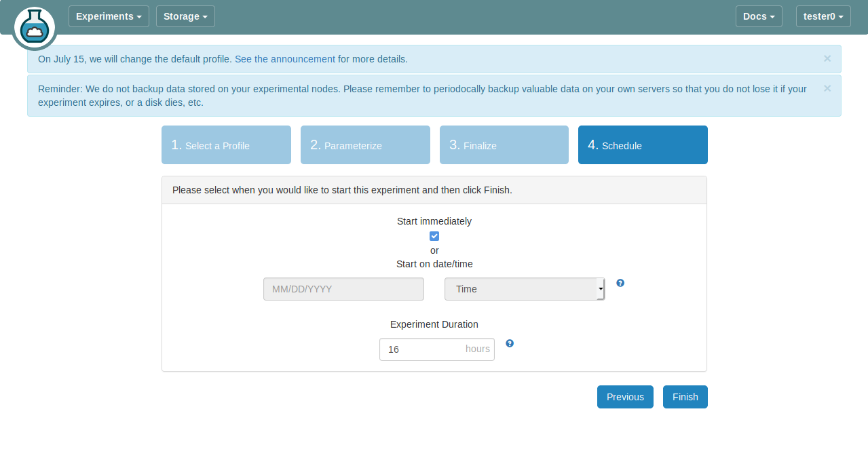This screenshot has height=460, width=868.
Task: Open the Storage dropdown menu
Action: pos(185,16)
